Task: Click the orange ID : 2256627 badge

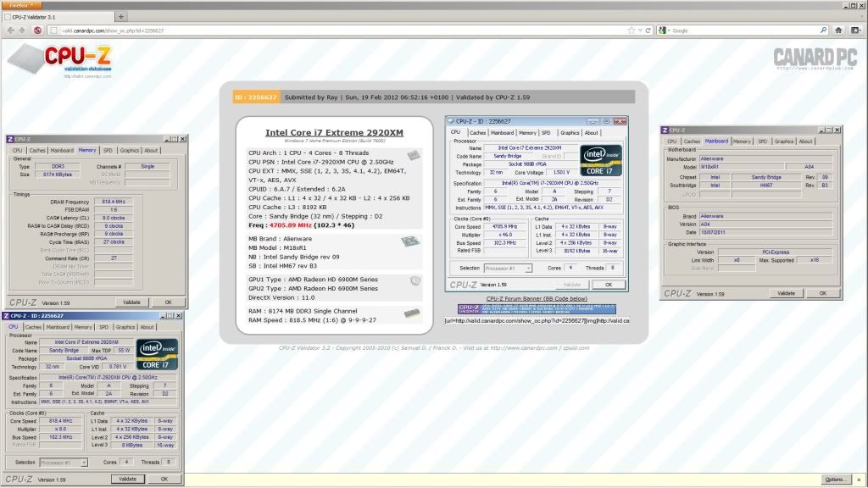Action: click(256, 97)
